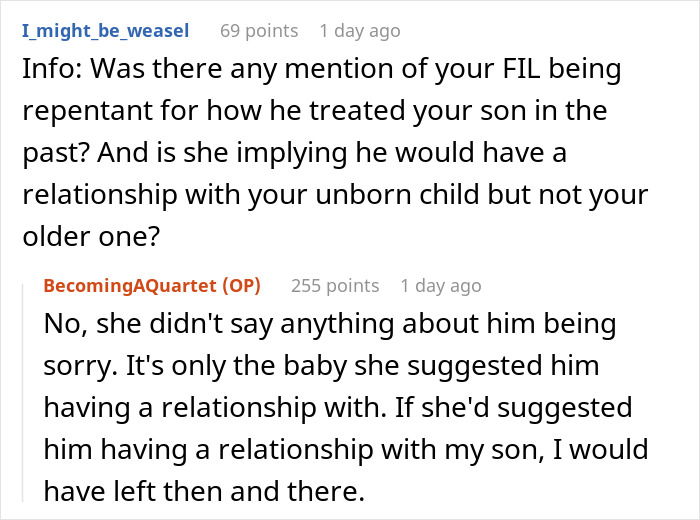Viewport: 700px width, 520px height.
Task: Click the top comment's "1 day ago" timestamp
Action: (360, 31)
